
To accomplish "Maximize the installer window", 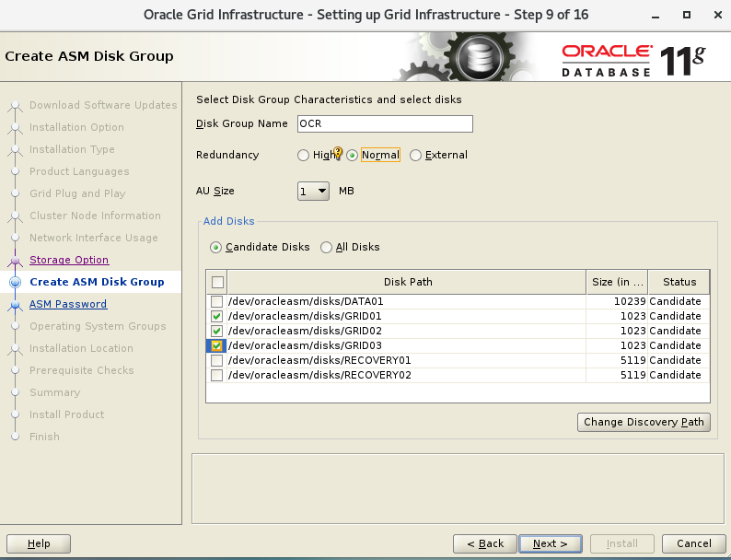I will point(687,15).
